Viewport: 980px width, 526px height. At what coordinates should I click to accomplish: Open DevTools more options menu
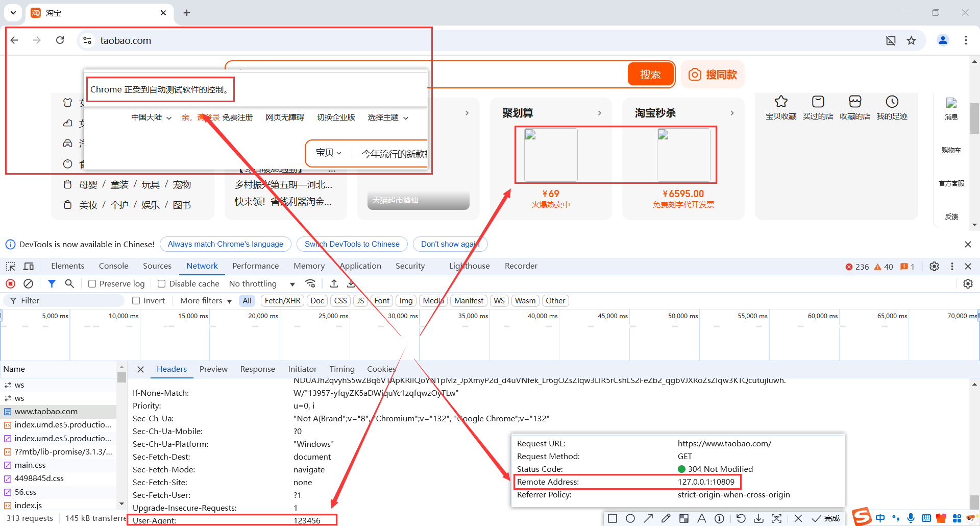[952, 266]
